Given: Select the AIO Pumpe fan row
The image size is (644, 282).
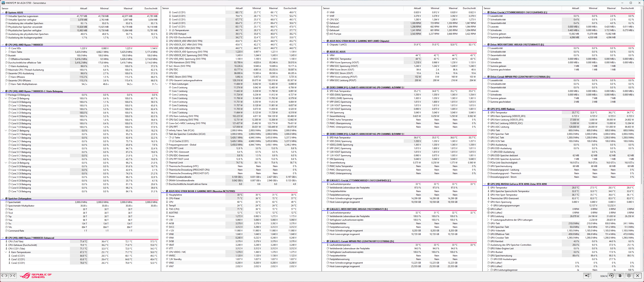Looking at the screenshot, I should (x=400, y=34).
